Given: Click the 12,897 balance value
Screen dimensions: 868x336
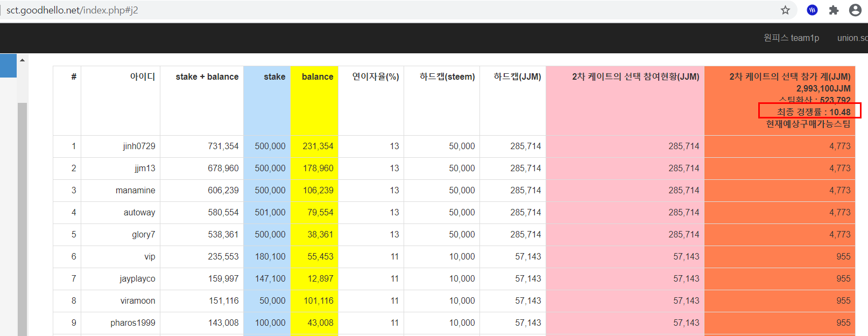Looking at the screenshot, I should (x=320, y=278).
